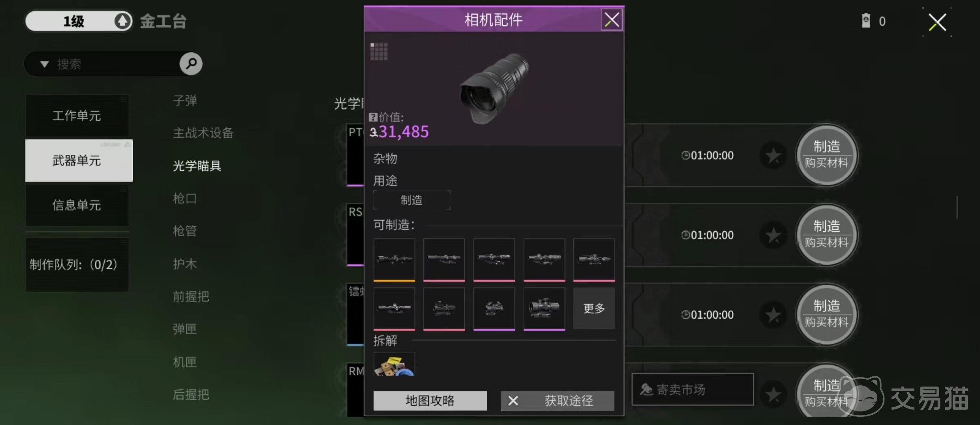
Task: Select the orange-rarity scope thumbnail
Action: coord(394,260)
